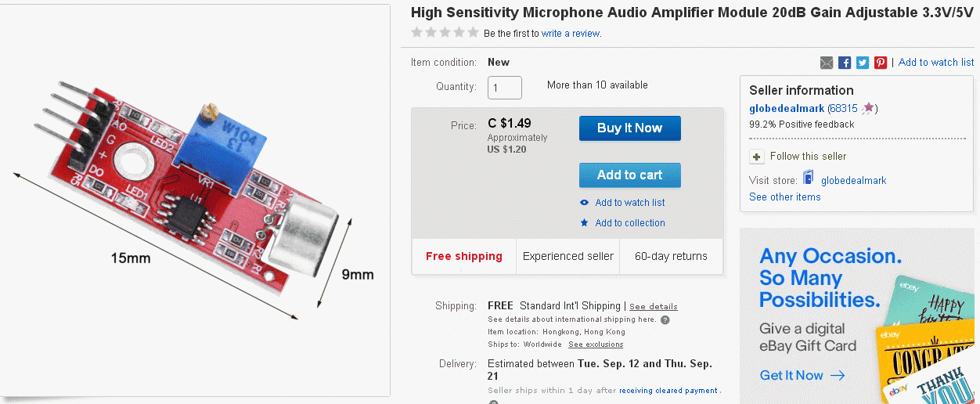Viewport: 980px width, 404px height.
Task: Click the star icon for collection
Action: click(x=584, y=223)
